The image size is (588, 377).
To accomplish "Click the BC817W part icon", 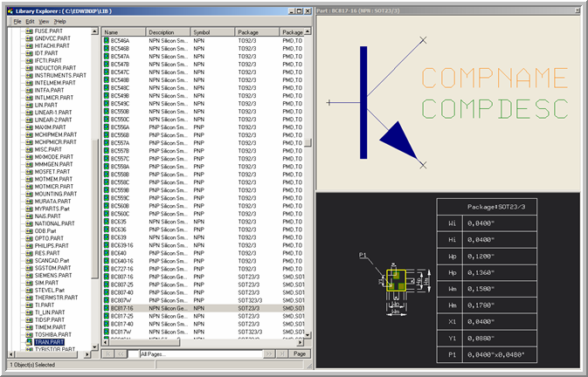I will 107,332.
